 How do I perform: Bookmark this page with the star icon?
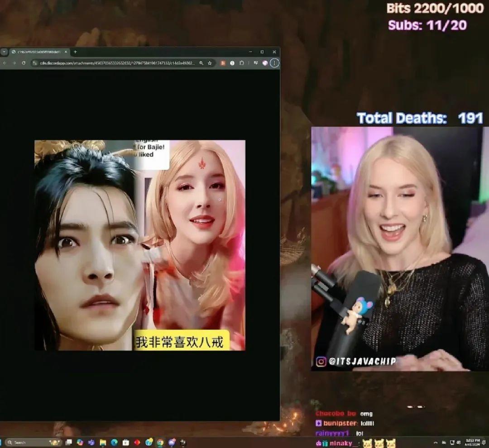210,63
